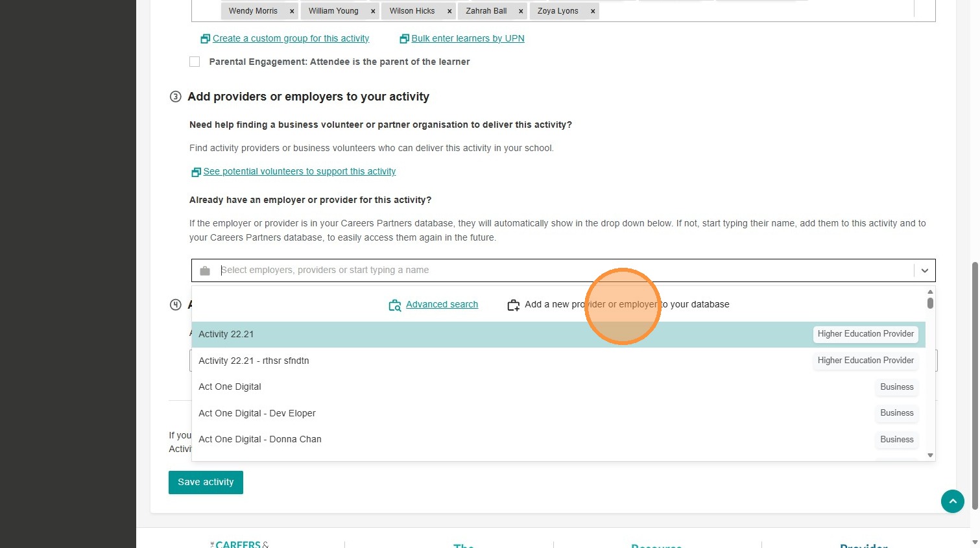Pick Act One Digital - Donna Chan
The width and height of the screenshot is (980, 548).
pos(558,439)
